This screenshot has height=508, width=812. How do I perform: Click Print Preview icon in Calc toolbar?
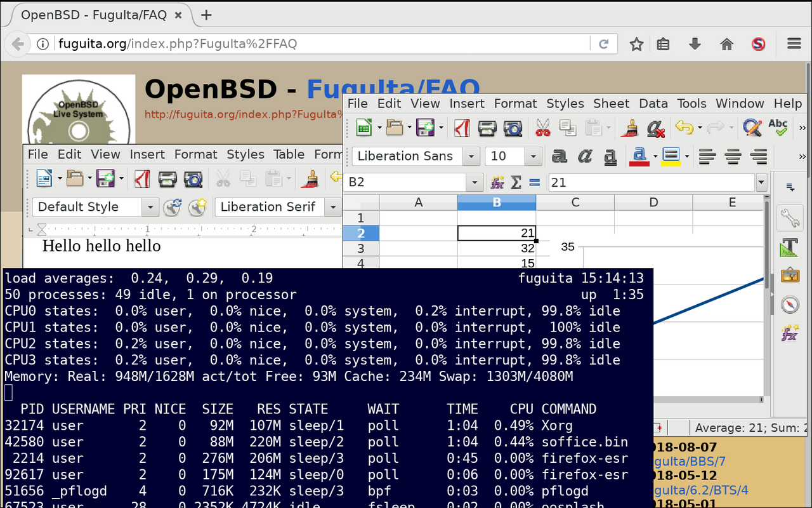[513, 128]
